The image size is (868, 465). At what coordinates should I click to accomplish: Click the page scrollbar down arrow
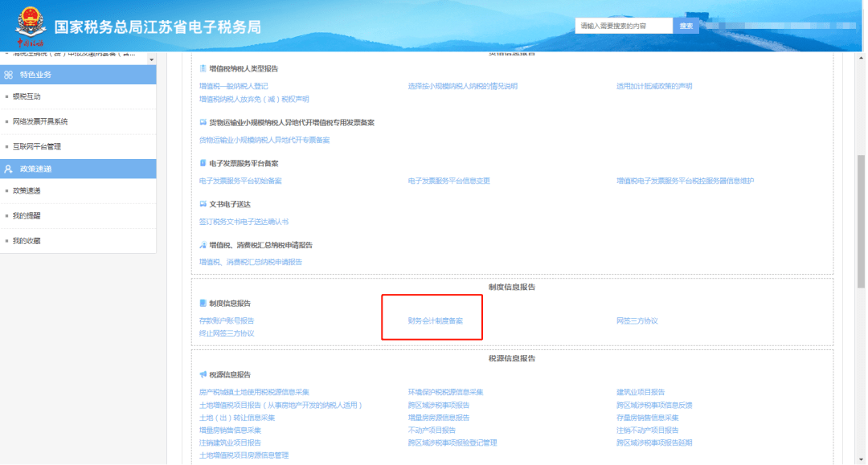862,459
